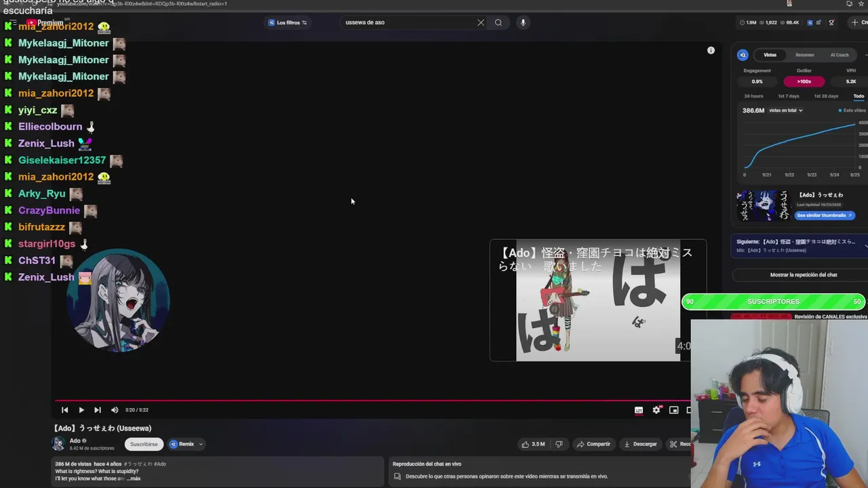This screenshot has height=488, width=868.
Task: Switch to the Resumen tab
Action: click(804, 55)
